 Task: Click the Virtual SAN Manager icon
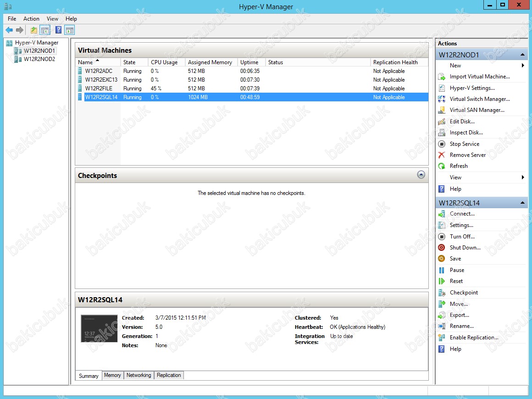pos(441,110)
